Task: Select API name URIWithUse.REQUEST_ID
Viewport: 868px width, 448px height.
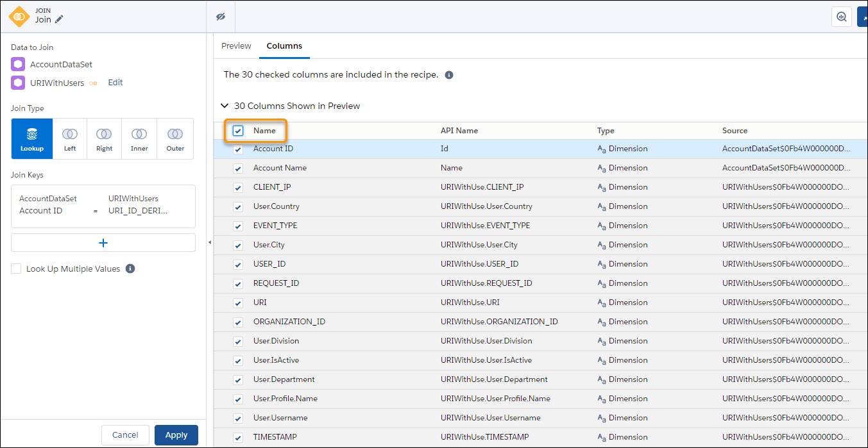Action: tap(486, 283)
